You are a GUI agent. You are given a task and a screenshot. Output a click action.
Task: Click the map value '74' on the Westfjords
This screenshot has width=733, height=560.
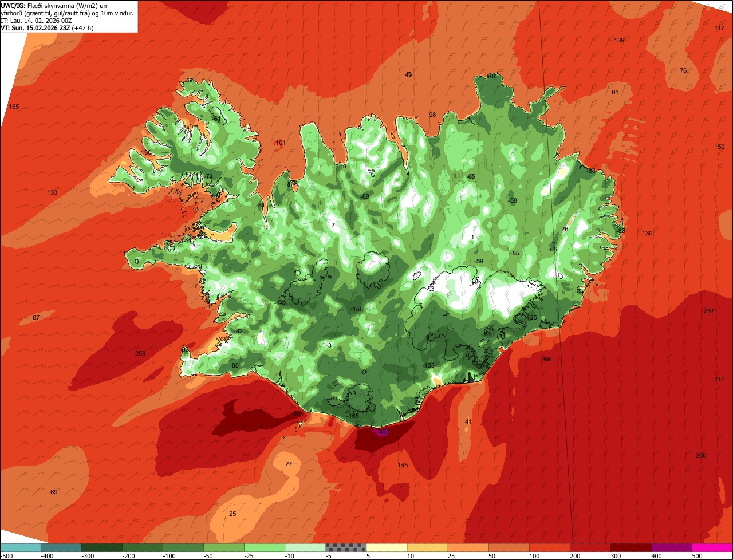[209, 176]
